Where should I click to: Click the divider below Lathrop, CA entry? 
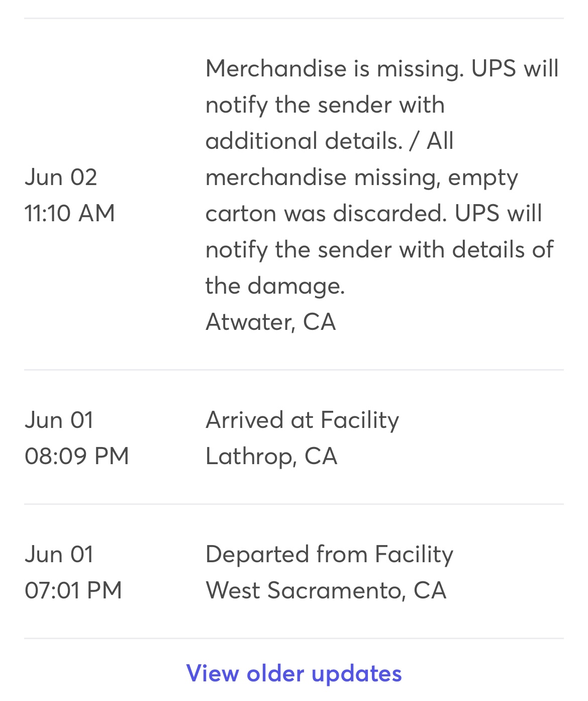[294, 504]
